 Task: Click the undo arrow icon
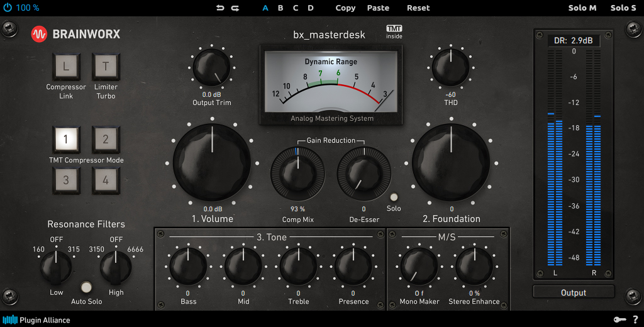(x=219, y=8)
